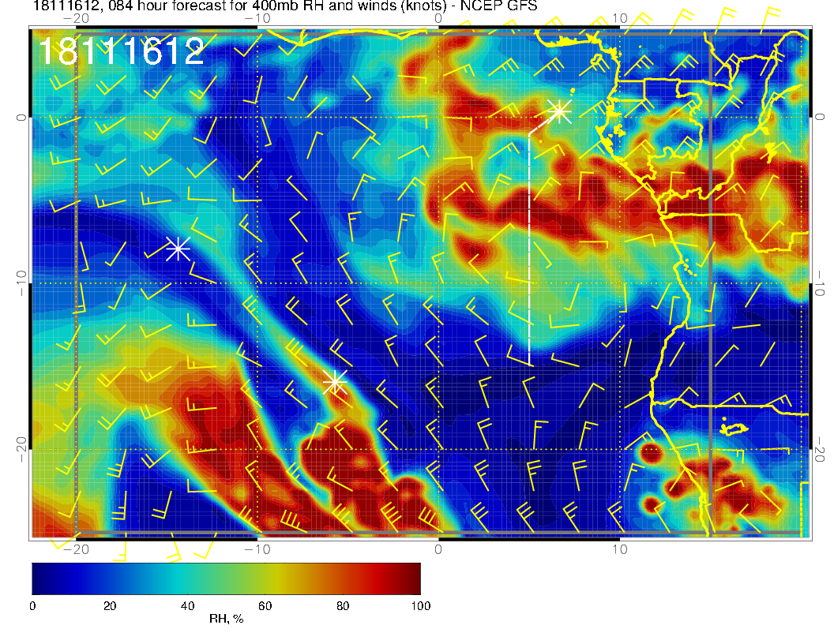Click the forecast title text above the map

(x=285, y=6)
